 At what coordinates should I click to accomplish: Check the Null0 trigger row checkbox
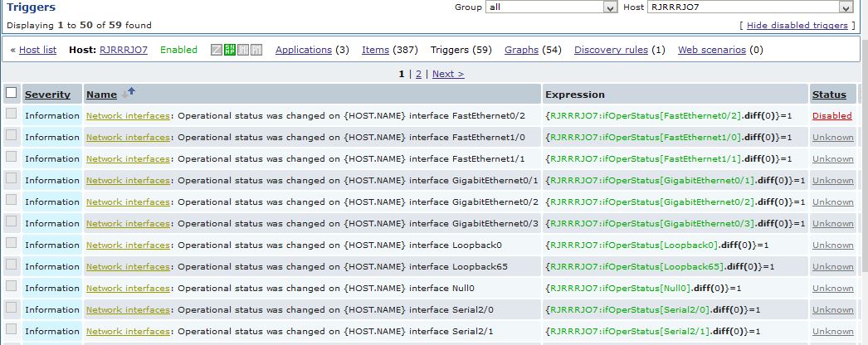(11, 286)
